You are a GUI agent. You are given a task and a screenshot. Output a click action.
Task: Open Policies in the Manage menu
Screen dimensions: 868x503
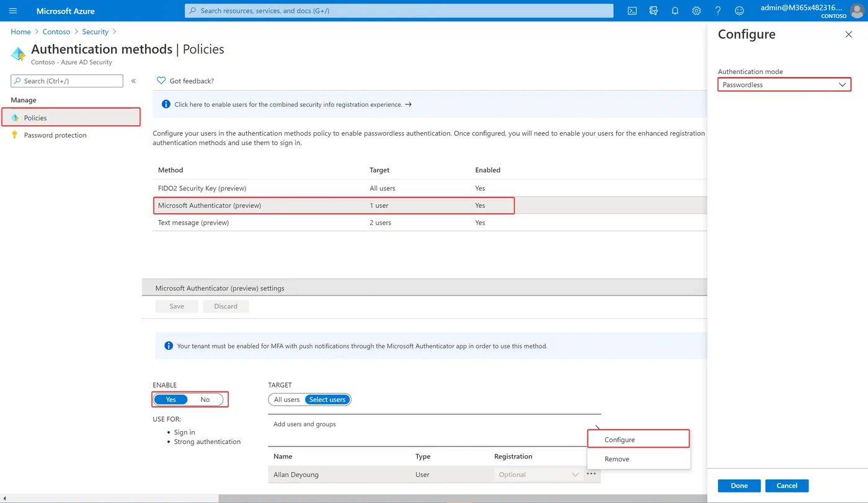pos(71,118)
